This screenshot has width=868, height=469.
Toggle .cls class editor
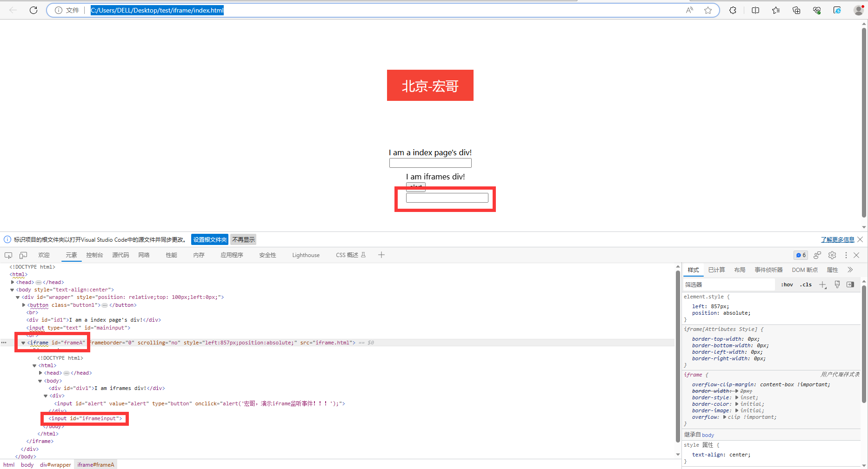pyautogui.click(x=806, y=284)
